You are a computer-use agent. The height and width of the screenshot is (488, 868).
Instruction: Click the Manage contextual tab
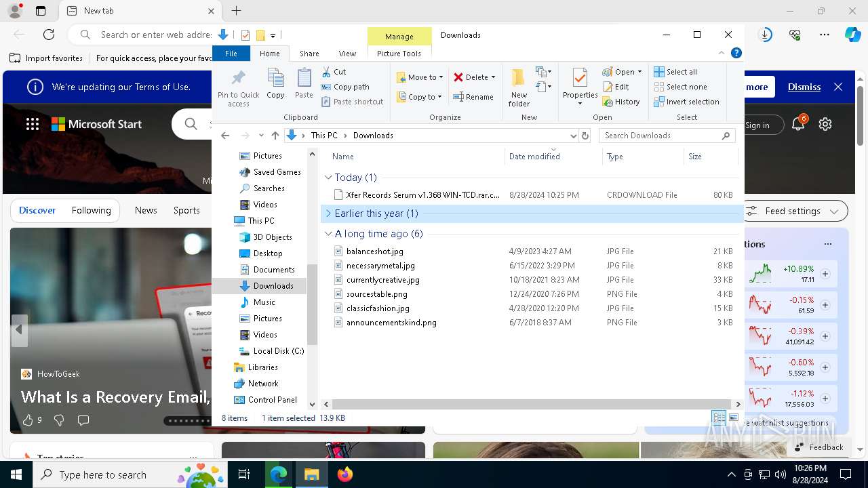399,37
